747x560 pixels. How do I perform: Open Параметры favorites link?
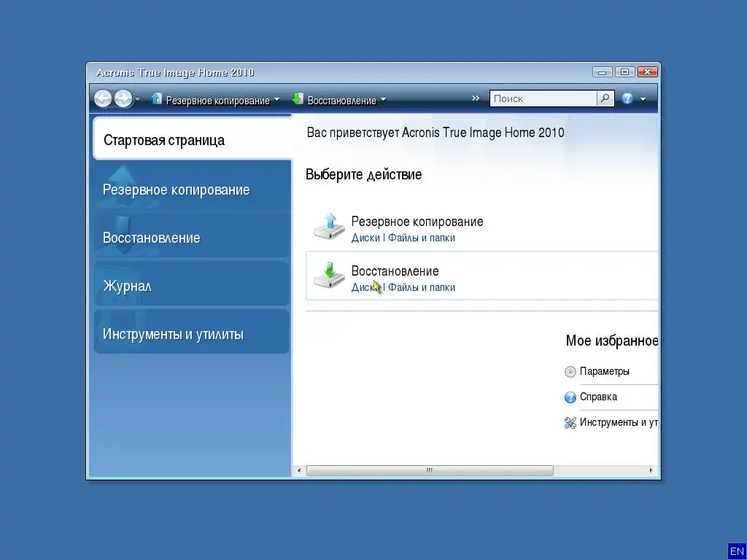(x=605, y=371)
